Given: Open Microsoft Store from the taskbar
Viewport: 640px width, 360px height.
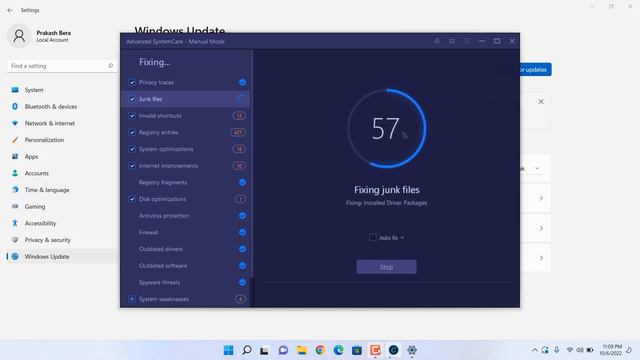Looking at the screenshot, I should click(x=357, y=350).
